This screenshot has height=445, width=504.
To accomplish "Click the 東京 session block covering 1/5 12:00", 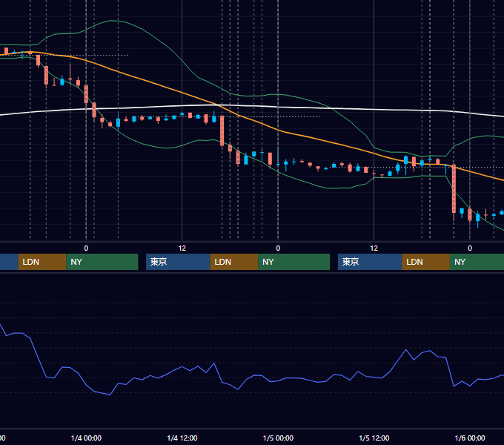I will click(x=370, y=262).
